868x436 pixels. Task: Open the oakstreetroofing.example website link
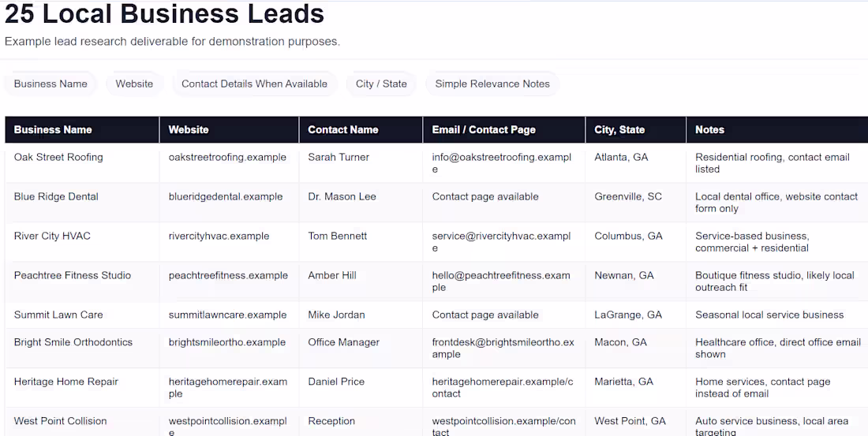227,157
